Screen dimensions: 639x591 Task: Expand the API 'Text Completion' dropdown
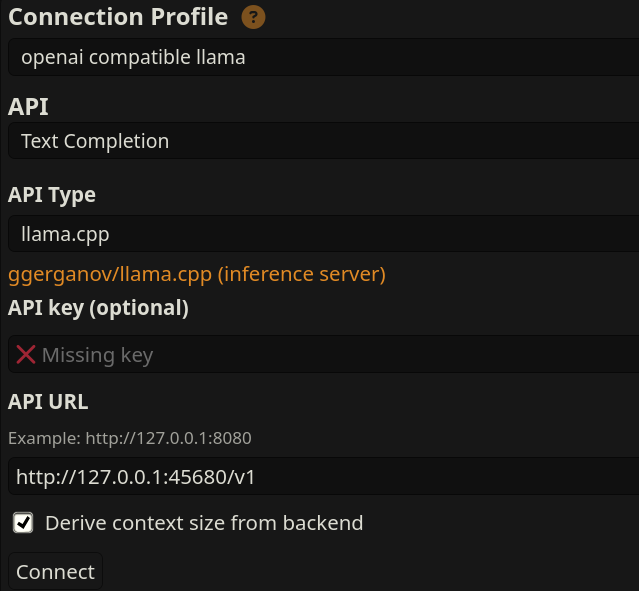coord(324,141)
